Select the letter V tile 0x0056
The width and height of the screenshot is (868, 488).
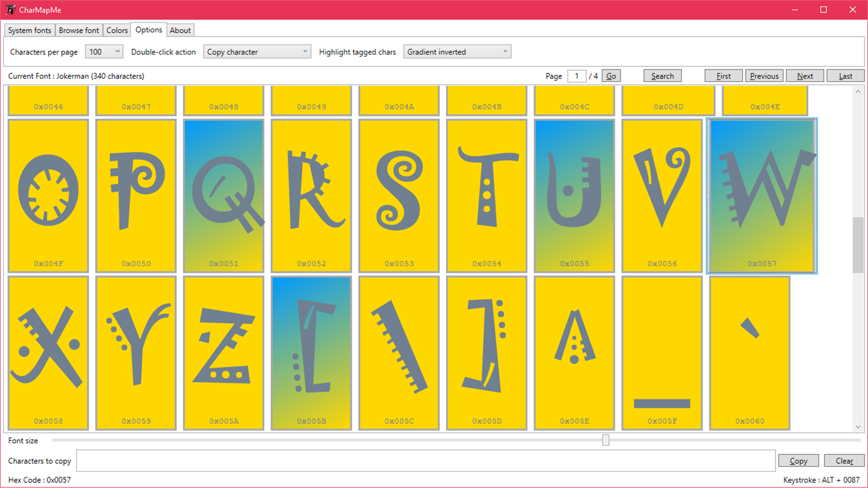click(x=662, y=196)
